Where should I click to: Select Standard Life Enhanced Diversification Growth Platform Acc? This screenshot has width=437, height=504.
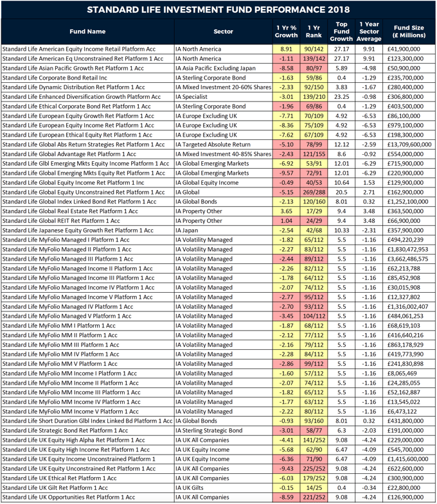(82, 97)
